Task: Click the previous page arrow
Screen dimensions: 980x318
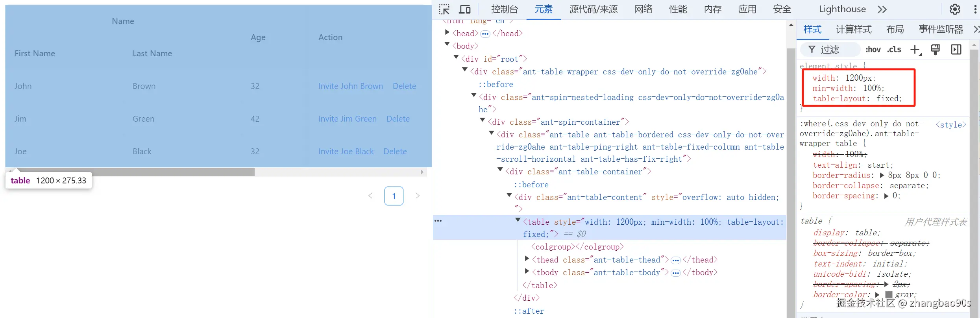Action: coord(370,196)
